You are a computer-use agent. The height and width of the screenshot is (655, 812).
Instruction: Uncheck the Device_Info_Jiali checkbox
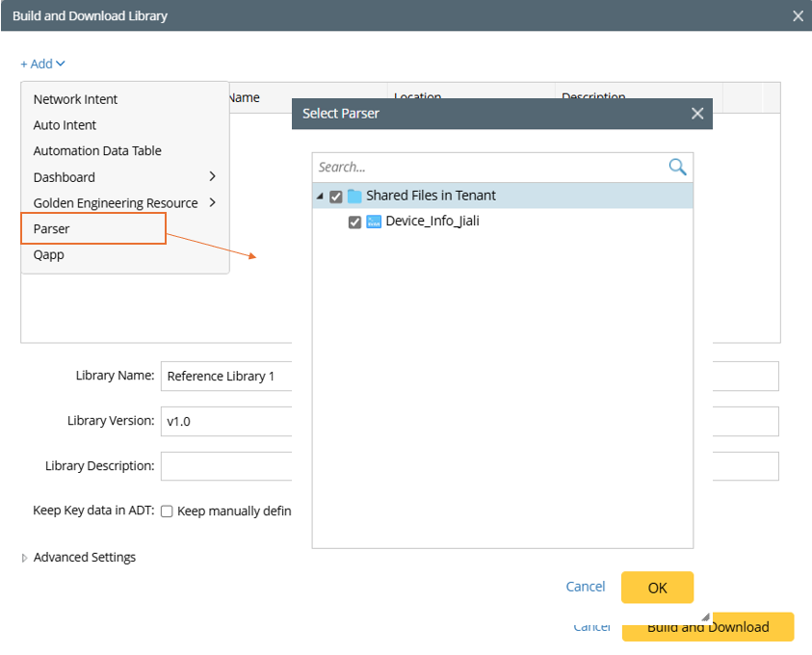coord(355,223)
